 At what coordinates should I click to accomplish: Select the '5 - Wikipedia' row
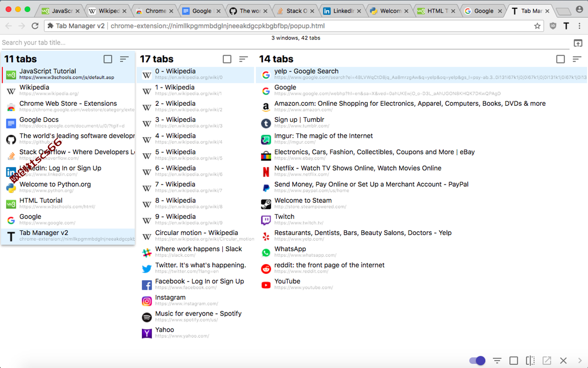point(196,155)
